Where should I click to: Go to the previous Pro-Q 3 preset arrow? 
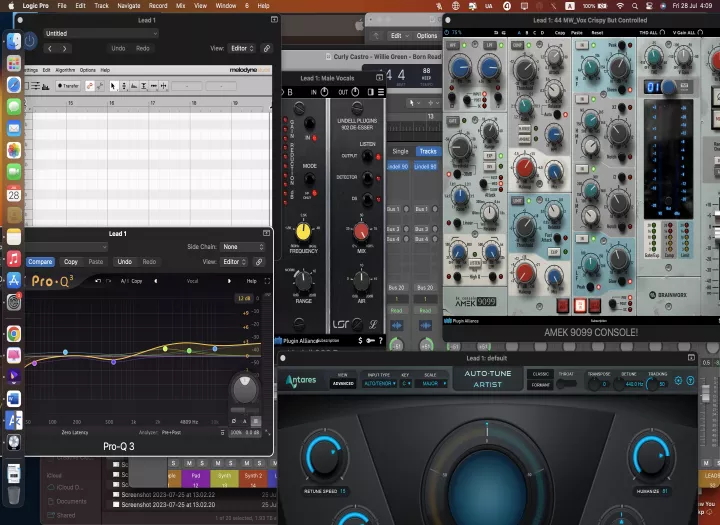tap(156, 281)
